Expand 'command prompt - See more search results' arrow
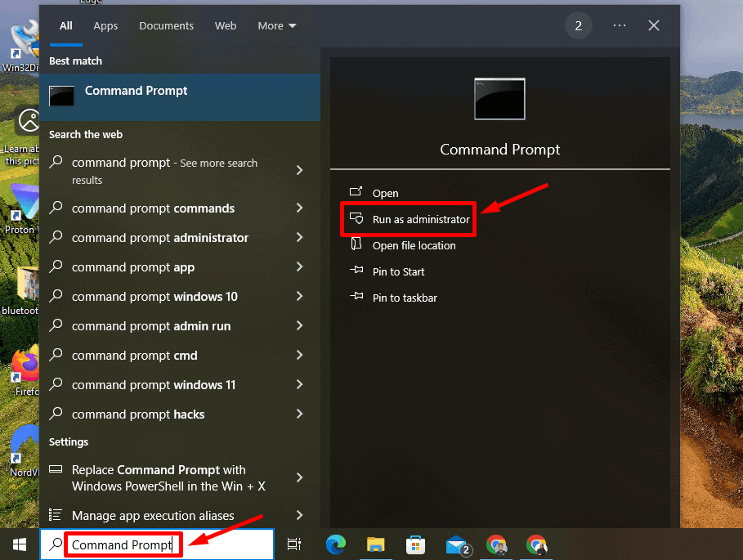This screenshot has width=743, height=560. (299, 170)
